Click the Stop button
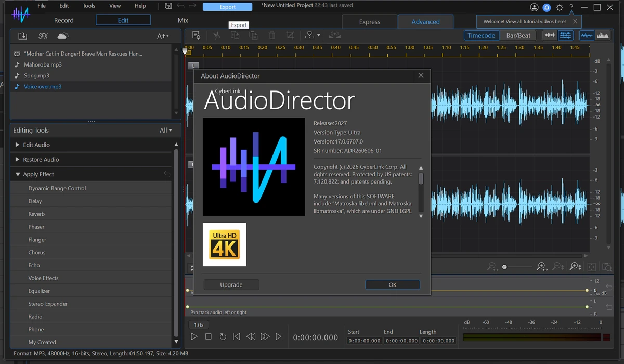The image size is (624, 364). [208, 336]
